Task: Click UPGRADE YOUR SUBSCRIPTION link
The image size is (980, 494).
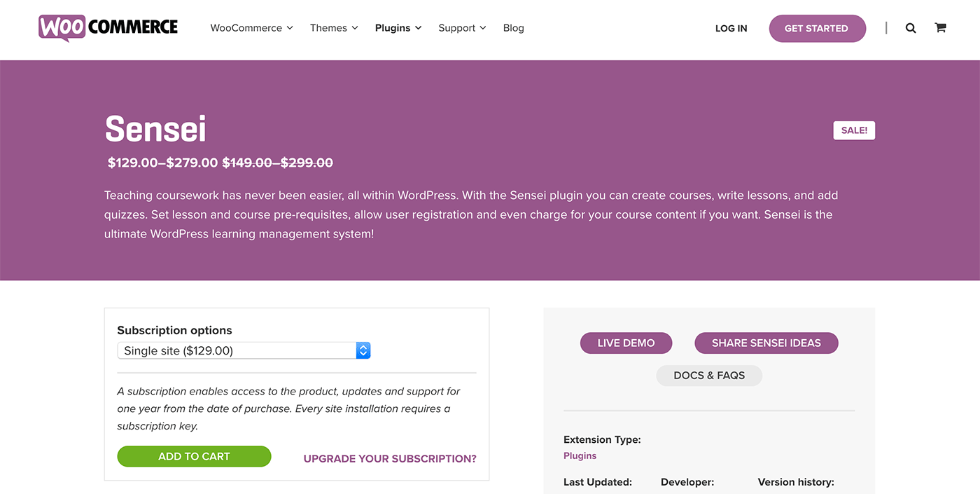Action: pos(390,459)
